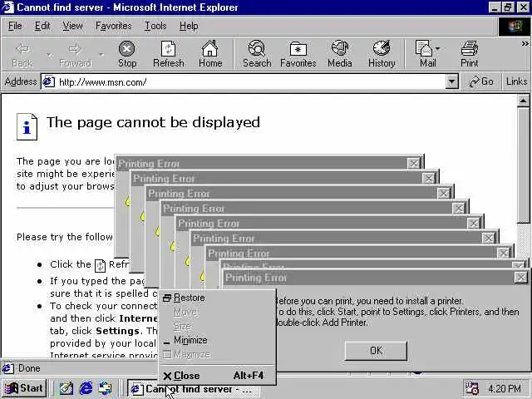Open the Tools menu
532x399 pixels.
(155, 26)
